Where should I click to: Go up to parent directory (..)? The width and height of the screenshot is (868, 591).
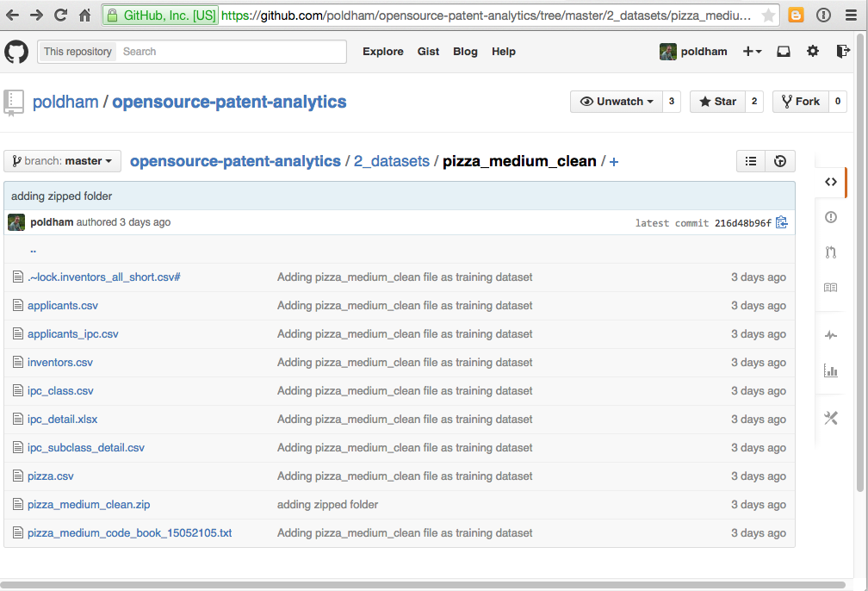point(34,250)
